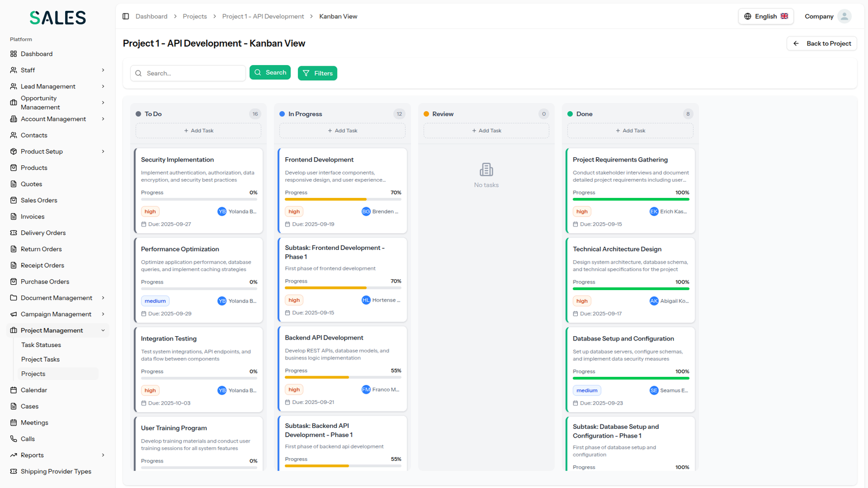Expand the Lead Management chevron

tap(103, 86)
